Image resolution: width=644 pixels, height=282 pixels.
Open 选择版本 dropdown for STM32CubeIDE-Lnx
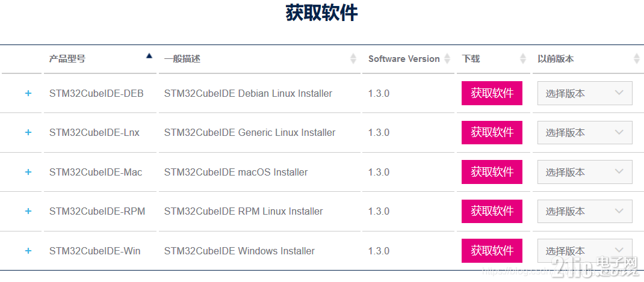pyautogui.click(x=585, y=133)
